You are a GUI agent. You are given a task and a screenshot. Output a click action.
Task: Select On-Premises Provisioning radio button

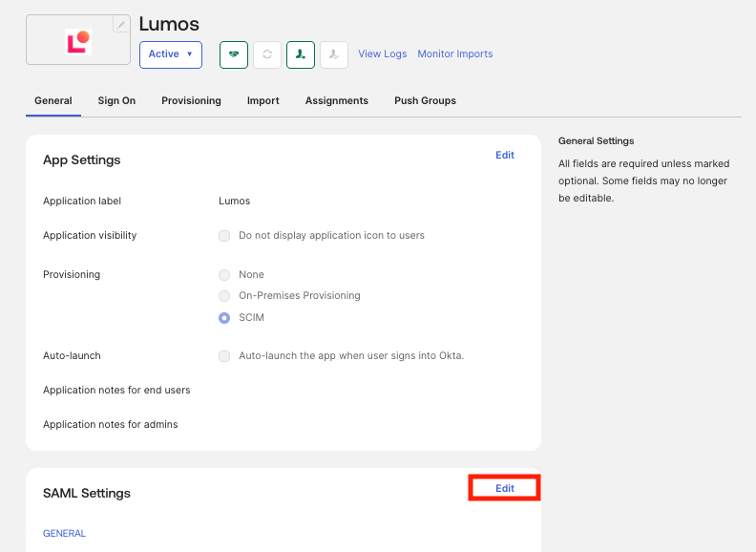pyautogui.click(x=224, y=296)
